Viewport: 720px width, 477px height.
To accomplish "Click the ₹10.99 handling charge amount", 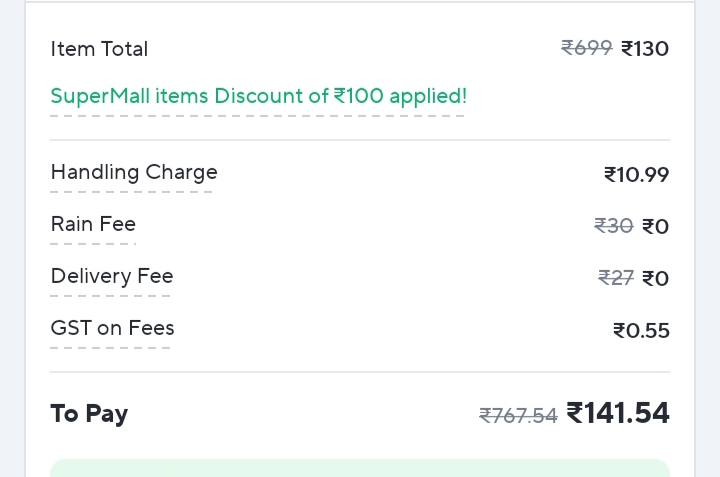I will pos(636,175).
